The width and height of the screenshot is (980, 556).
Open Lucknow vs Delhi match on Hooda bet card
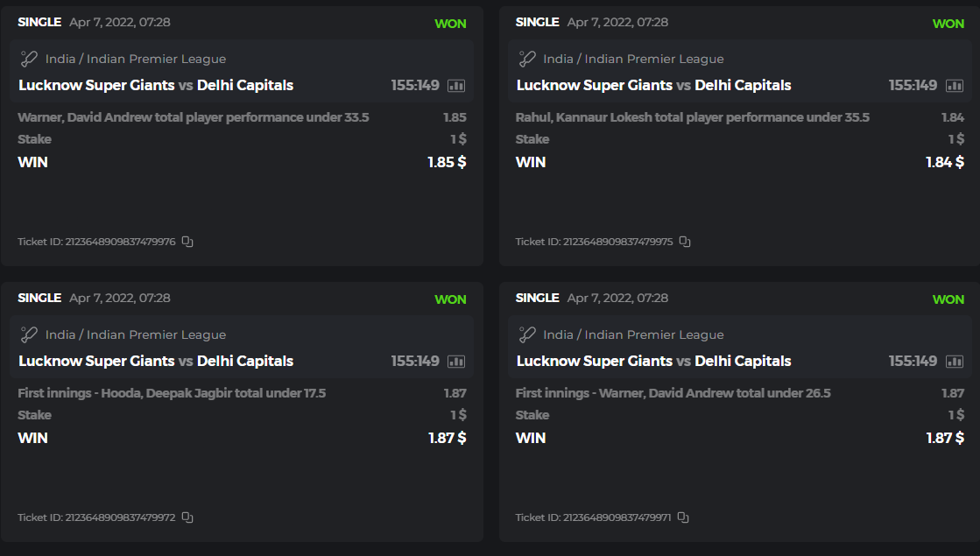(x=156, y=361)
